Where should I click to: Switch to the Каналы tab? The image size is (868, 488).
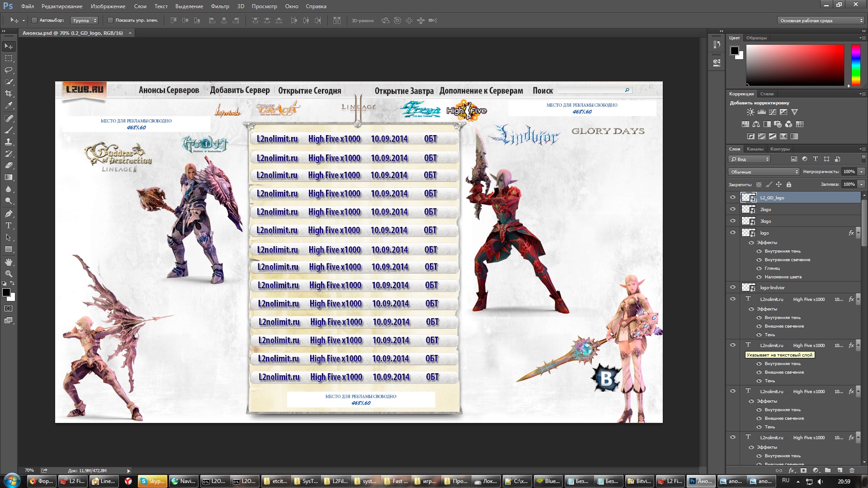755,149
